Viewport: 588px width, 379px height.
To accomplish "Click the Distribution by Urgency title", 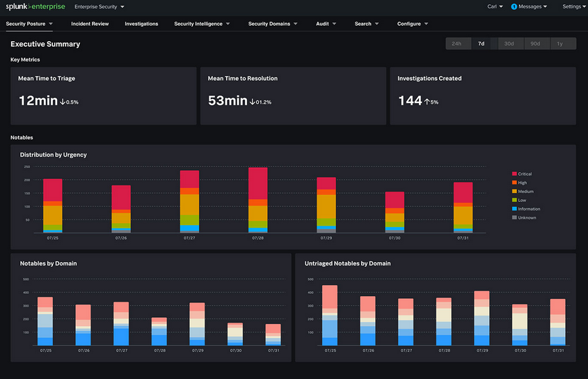I will pos(54,155).
